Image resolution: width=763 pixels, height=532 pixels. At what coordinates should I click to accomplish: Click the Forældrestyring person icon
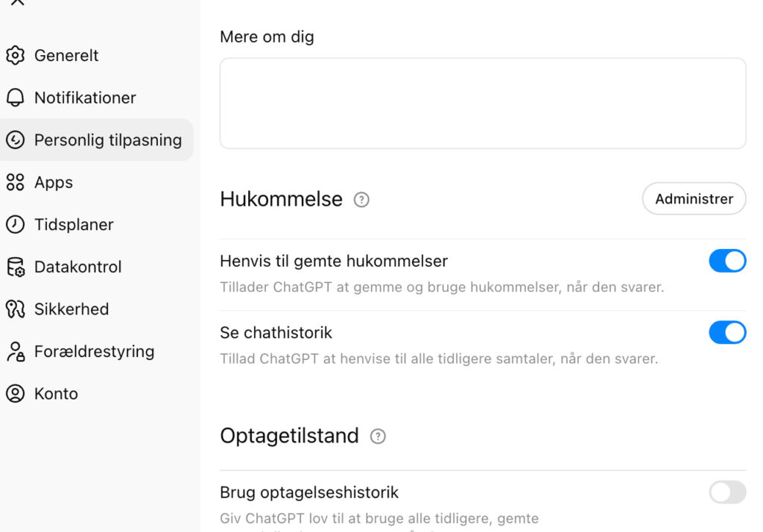click(16, 351)
